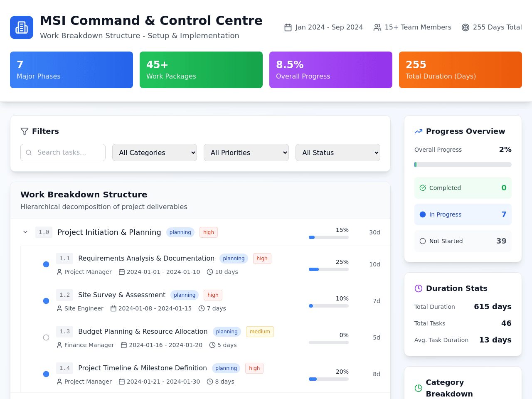Click empty status circle of Budget Planning task
The width and height of the screenshot is (532, 399).
46,337
